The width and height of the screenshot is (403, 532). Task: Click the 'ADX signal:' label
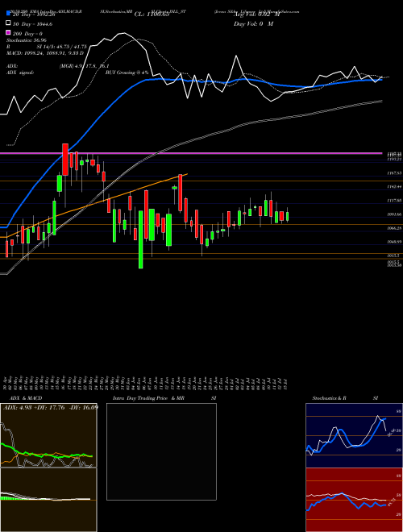(20, 73)
